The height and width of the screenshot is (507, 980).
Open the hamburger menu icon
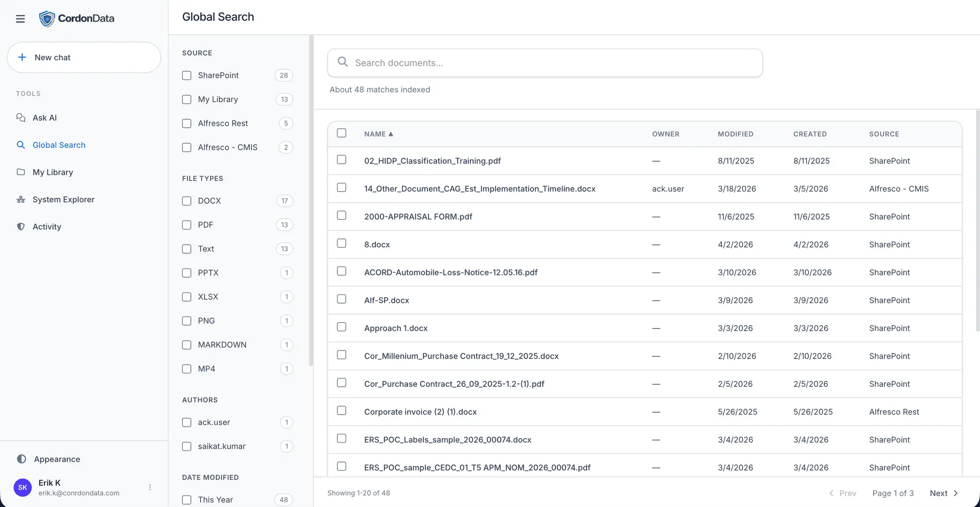point(20,19)
